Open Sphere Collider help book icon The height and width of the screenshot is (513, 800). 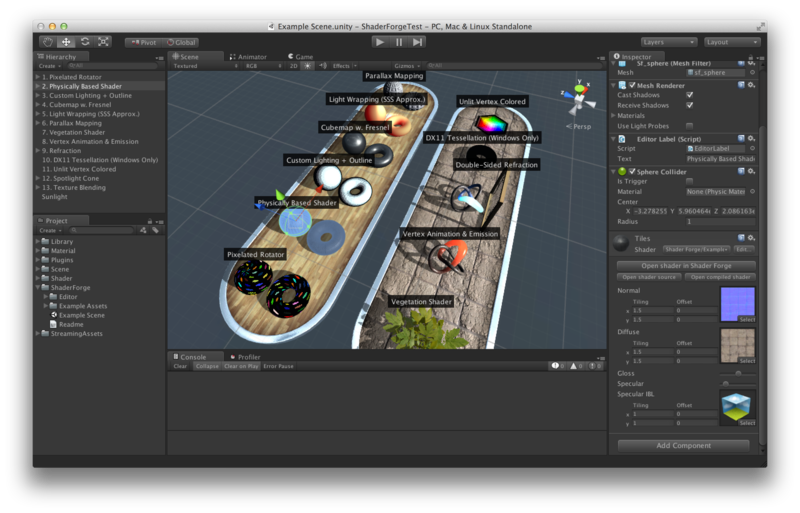(x=741, y=172)
